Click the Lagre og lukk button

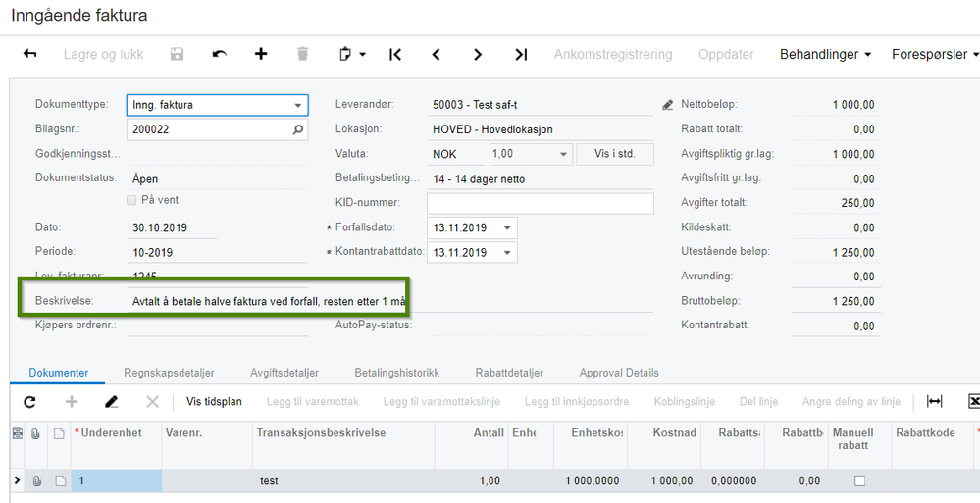click(103, 54)
